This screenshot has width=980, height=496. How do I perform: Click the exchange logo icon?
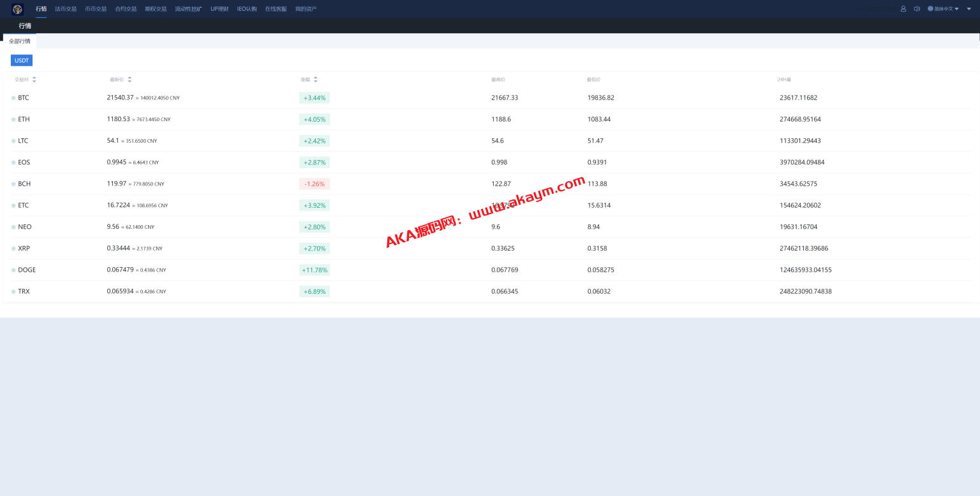coord(17,9)
